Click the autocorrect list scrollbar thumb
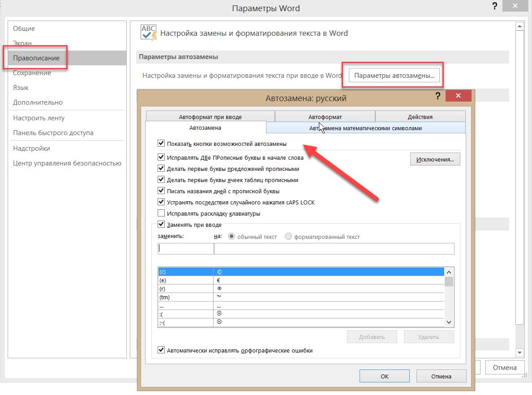Screen dimensions: 532x395 click(x=449, y=281)
